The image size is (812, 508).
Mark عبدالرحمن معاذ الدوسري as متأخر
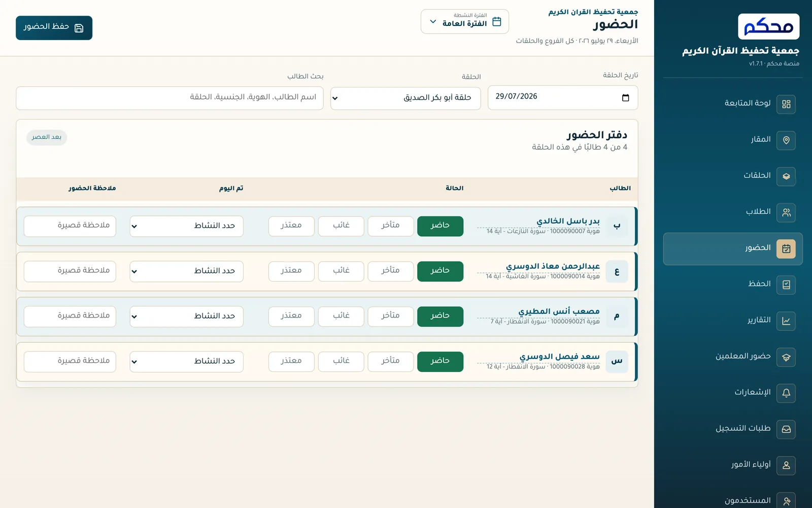point(390,271)
